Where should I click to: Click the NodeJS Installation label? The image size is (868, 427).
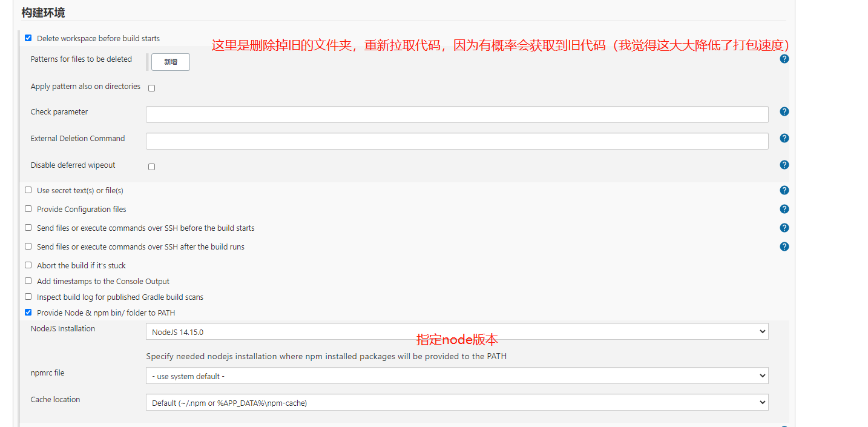click(x=63, y=328)
